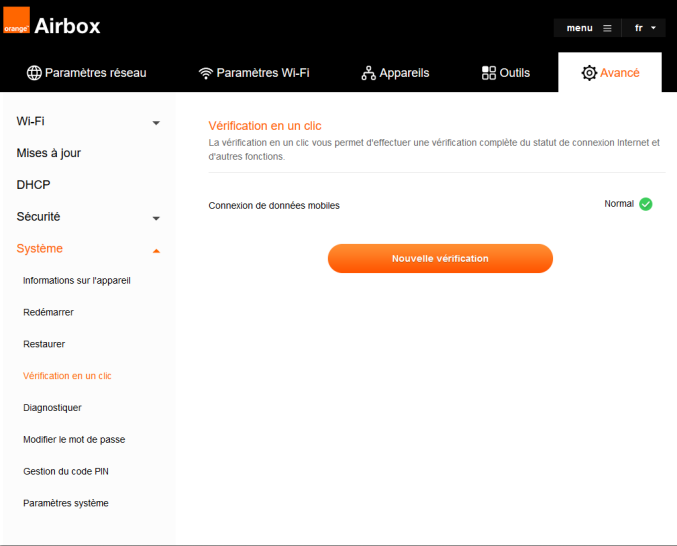
Task: Expand the Sécurité sidebar section arrow
Action: (x=156, y=218)
